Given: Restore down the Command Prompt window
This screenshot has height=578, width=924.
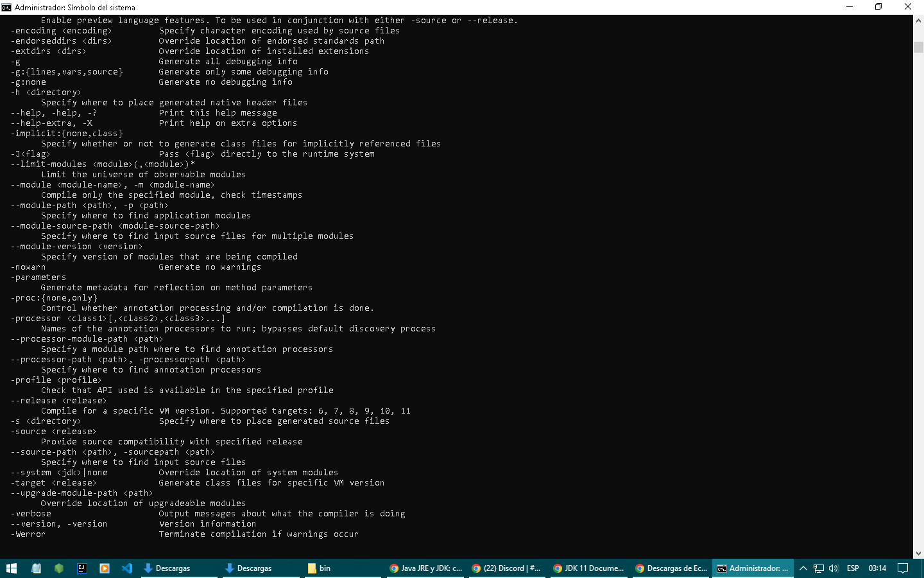Looking at the screenshot, I should 878,7.
